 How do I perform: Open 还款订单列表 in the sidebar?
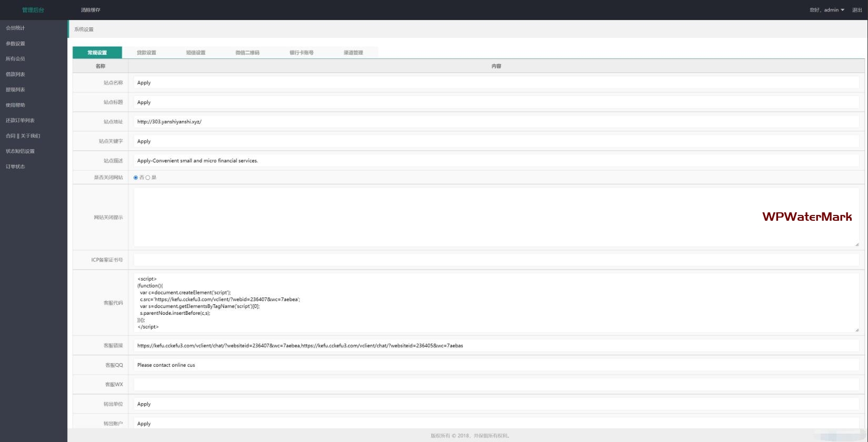pos(20,120)
